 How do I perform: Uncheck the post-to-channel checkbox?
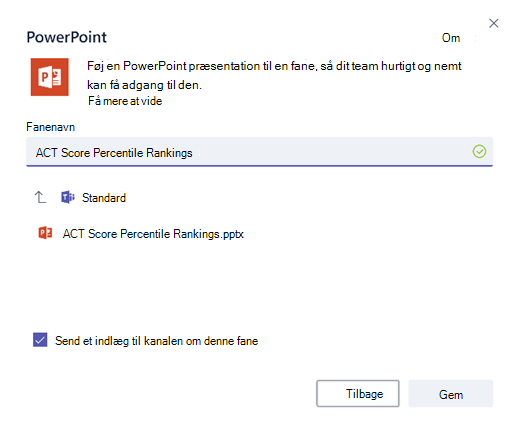point(40,340)
